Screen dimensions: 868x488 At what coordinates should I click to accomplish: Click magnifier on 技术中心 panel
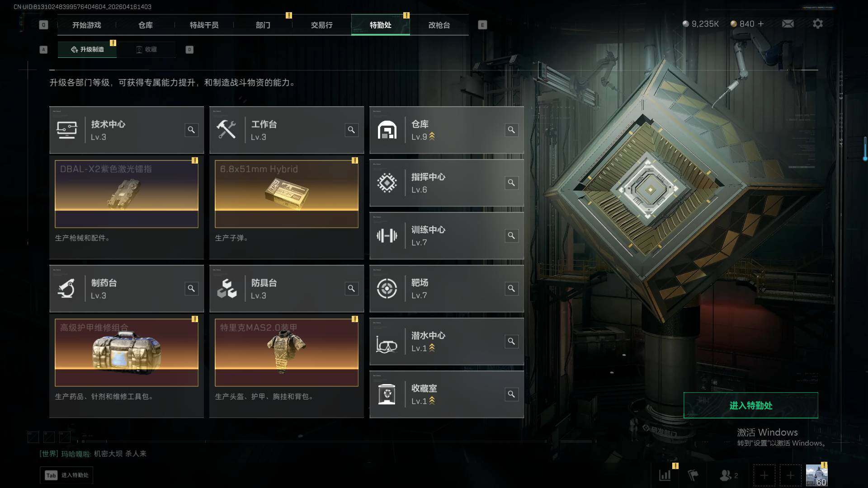pos(191,130)
